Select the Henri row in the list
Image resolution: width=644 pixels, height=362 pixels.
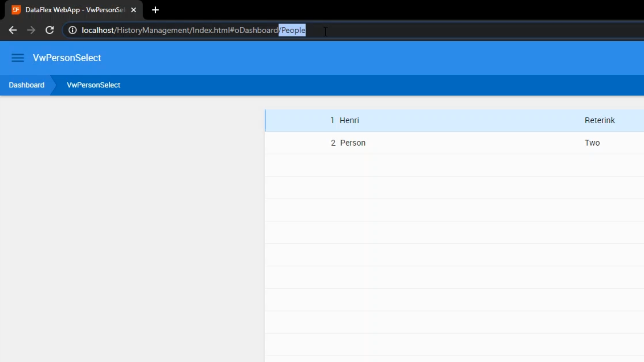pos(349,120)
